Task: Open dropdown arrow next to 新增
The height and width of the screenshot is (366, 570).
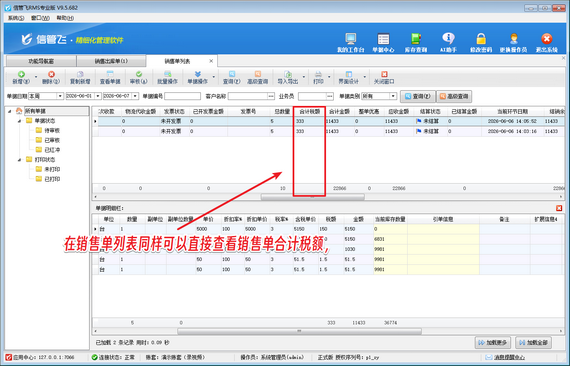Action: tap(36, 77)
